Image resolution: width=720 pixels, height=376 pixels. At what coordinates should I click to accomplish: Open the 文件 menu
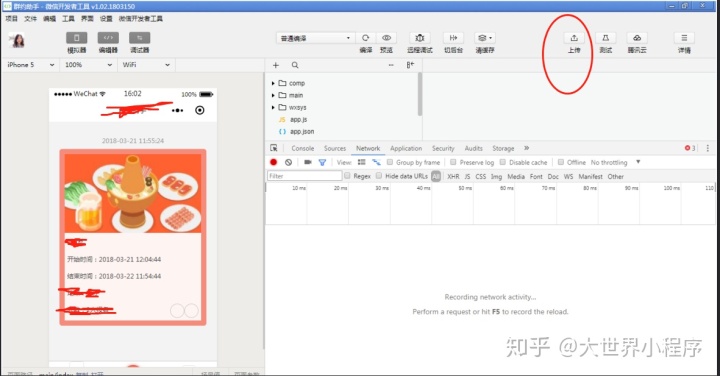[x=30, y=18]
